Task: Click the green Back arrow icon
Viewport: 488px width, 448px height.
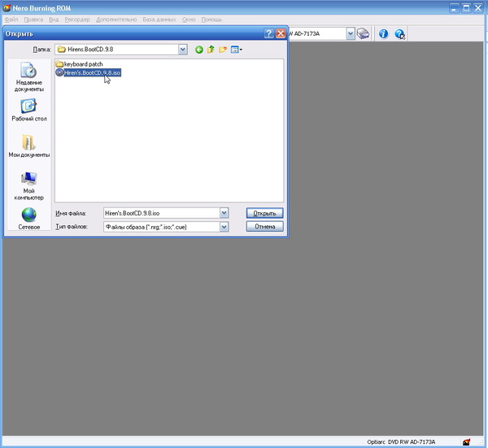Action: pyautogui.click(x=199, y=50)
